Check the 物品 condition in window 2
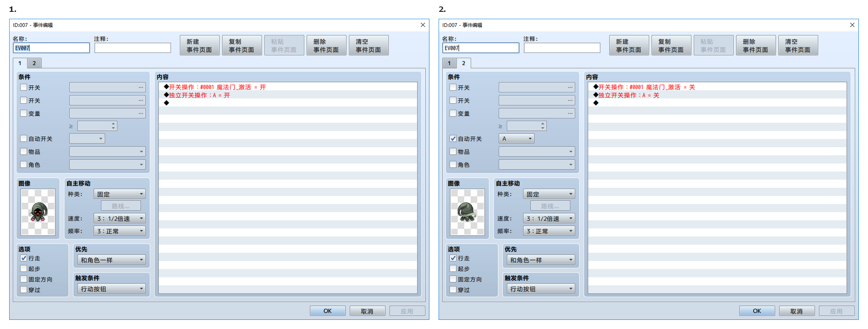This screenshot has width=868, height=329. pyautogui.click(x=453, y=152)
